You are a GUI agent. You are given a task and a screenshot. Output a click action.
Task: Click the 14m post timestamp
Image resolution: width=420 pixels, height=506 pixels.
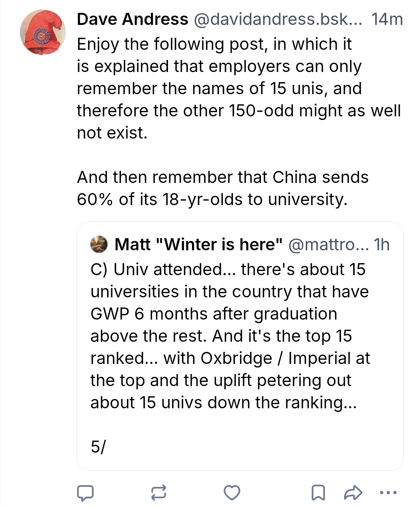coord(387,19)
